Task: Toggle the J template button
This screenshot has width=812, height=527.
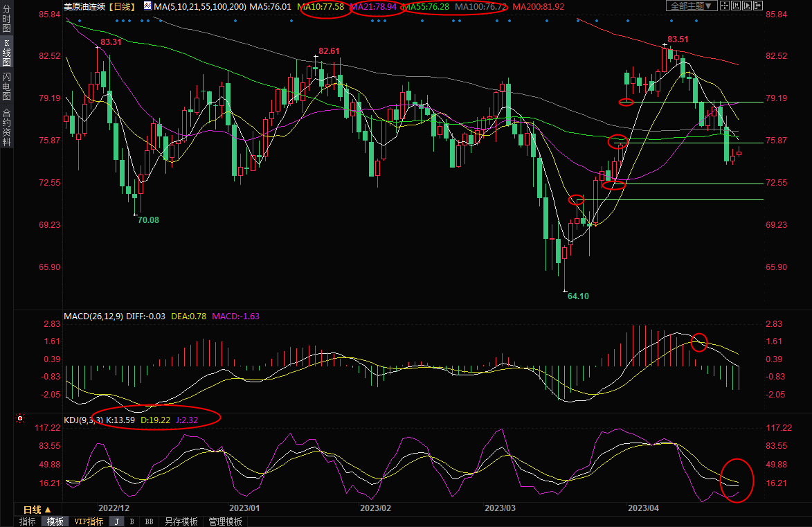Action: click(117, 521)
